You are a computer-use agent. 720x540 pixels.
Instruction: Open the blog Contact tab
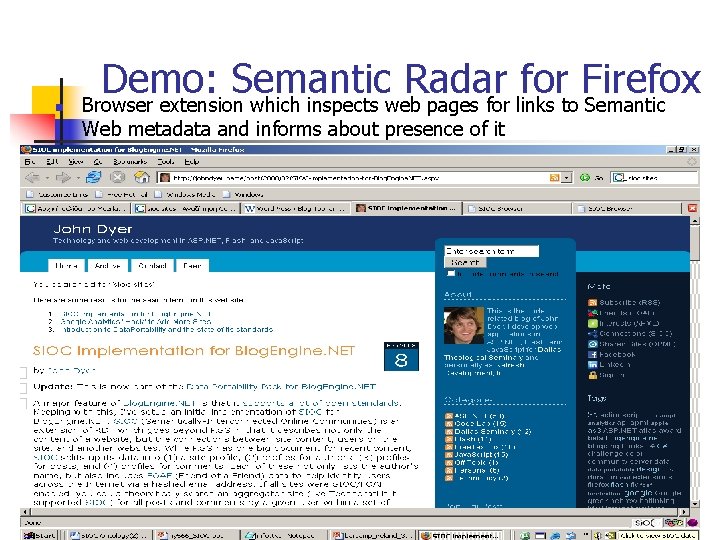click(152, 265)
